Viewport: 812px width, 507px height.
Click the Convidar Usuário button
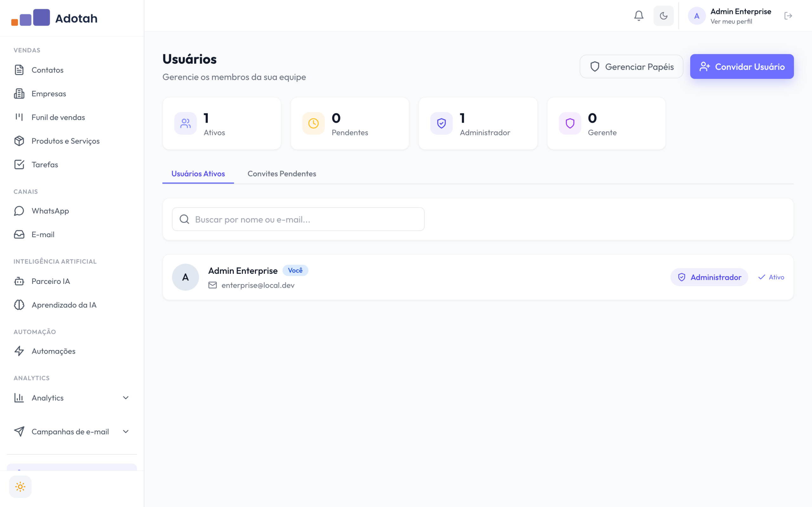[742, 67]
